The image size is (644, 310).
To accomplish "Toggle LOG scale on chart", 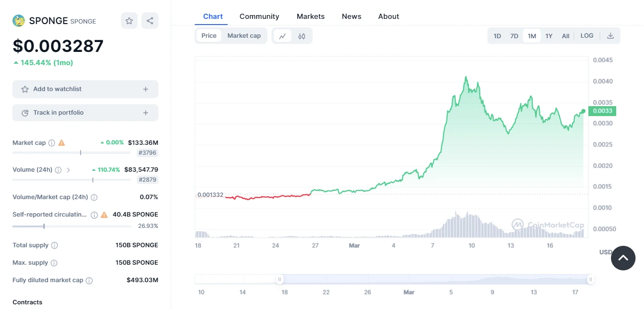I will tap(587, 36).
